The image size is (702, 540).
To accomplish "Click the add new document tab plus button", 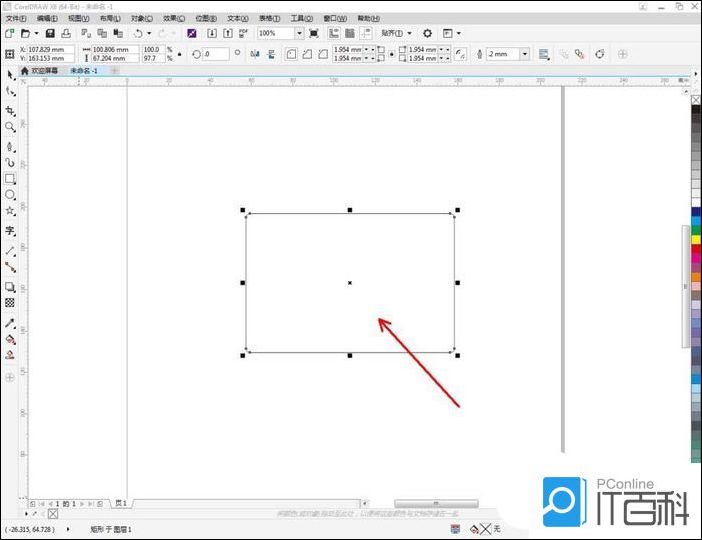I will pyautogui.click(x=115, y=71).
